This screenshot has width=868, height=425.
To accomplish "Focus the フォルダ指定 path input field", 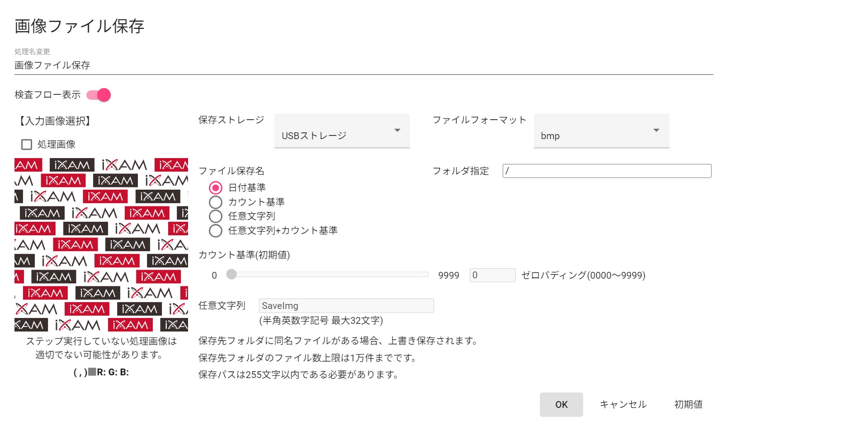I will click(x=607, y=171).
